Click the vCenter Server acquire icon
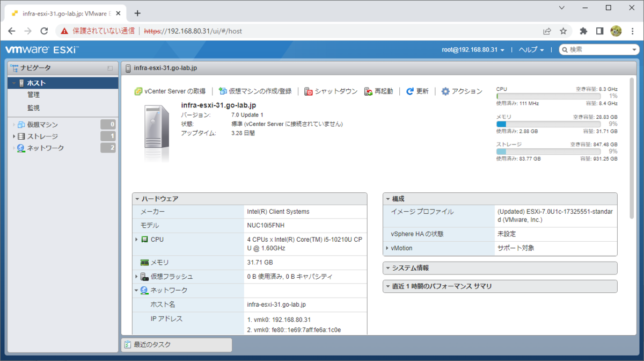This screenshot has width=644, height=361. click(138, 91)
